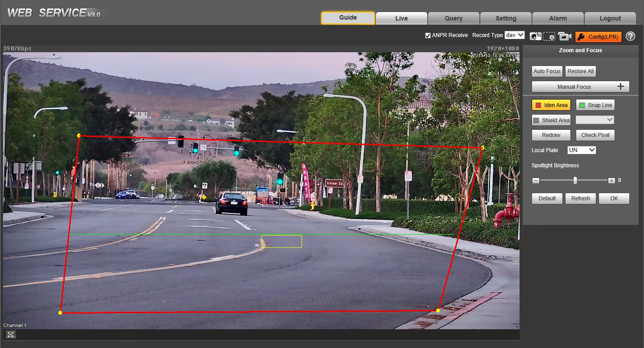Click the bottom-left yellow vertex of the red area
The width and height of the screenshot is (644, 348).
[60, 313]
